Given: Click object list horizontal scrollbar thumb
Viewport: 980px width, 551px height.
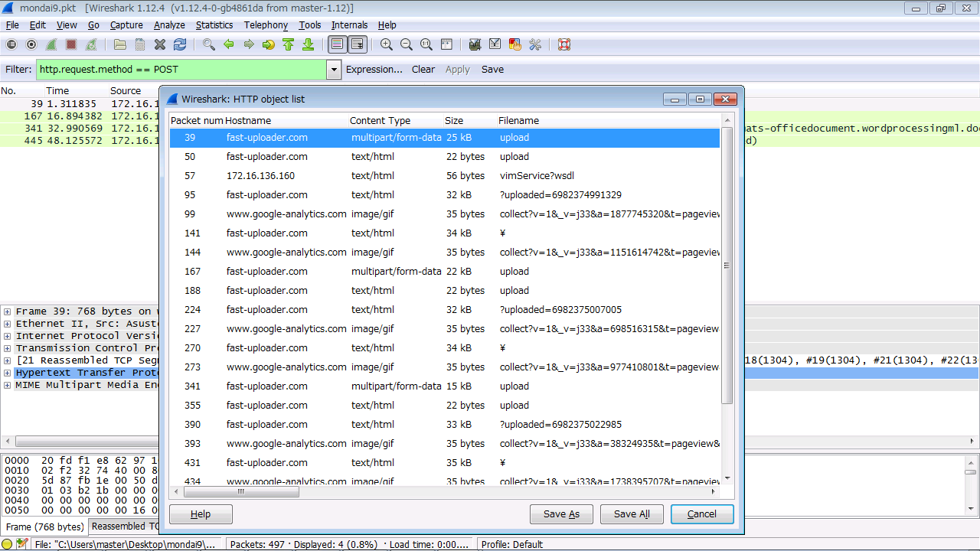Looking at the screenshot, I should pyautogui.click(x=240, y=492).
